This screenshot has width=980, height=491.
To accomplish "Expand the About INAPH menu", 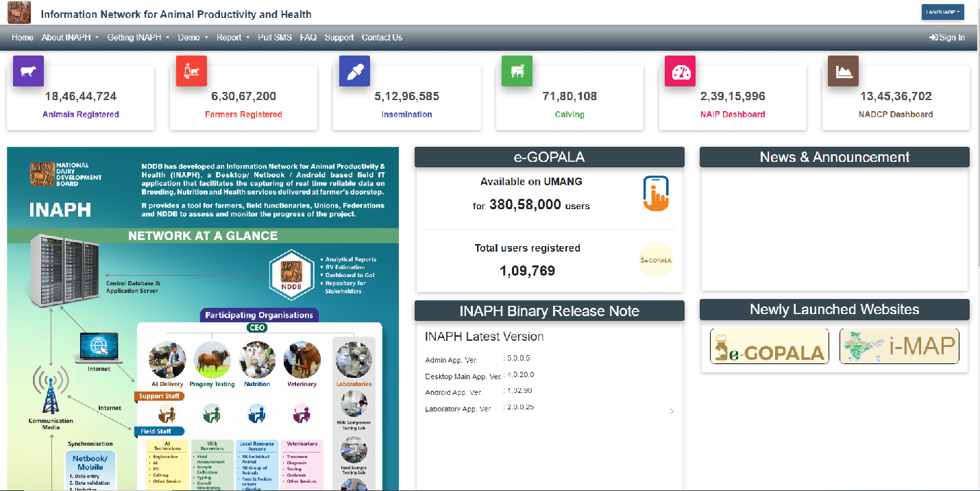I will pyautogui.click(x=70, y=38).
